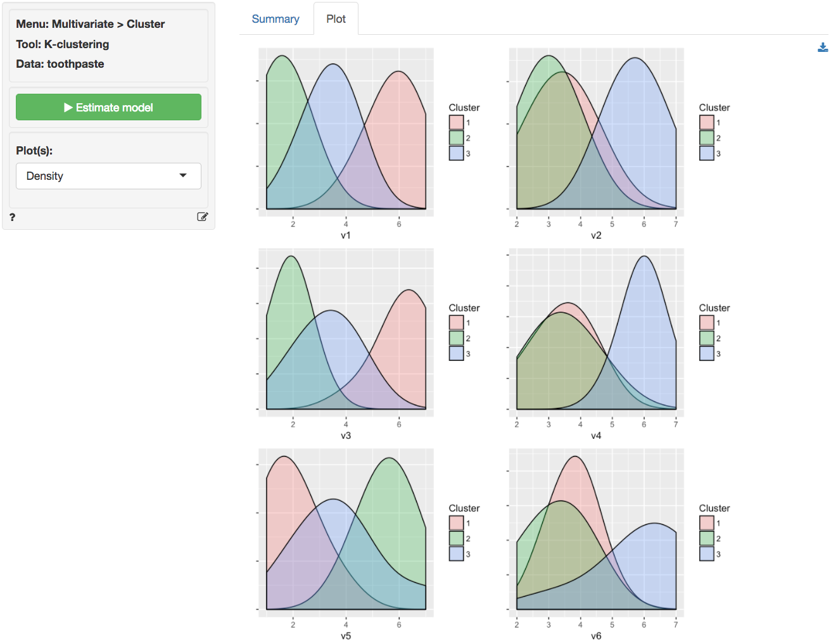This screenshot has height=644, width=831.
Task: Click the v1 density plot
Action: point(346,133)
